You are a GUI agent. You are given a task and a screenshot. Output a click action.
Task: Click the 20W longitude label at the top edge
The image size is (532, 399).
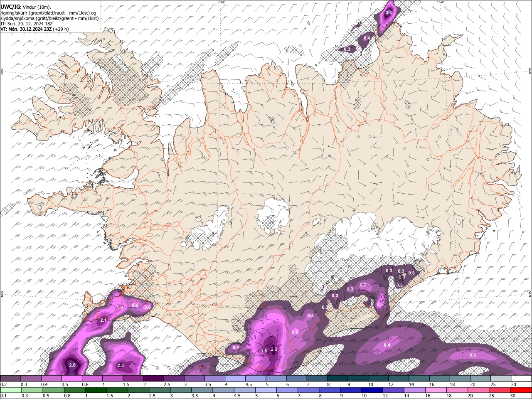[221, 2]
